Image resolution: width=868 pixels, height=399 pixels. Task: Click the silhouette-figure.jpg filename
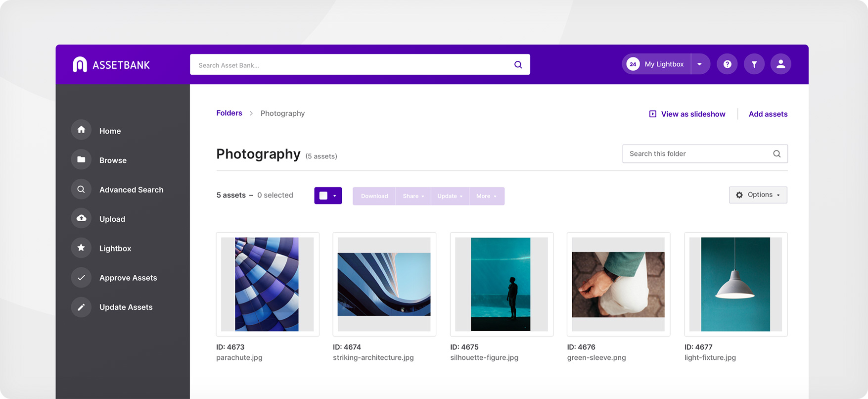tap(484, 357)
